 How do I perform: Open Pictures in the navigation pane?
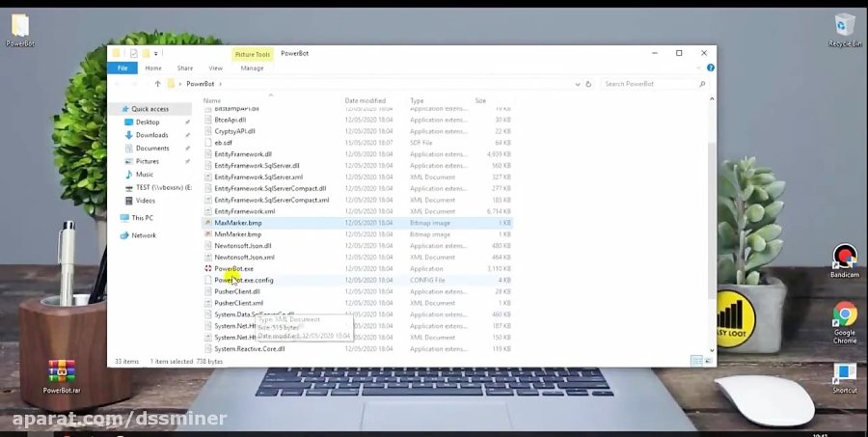148,161
